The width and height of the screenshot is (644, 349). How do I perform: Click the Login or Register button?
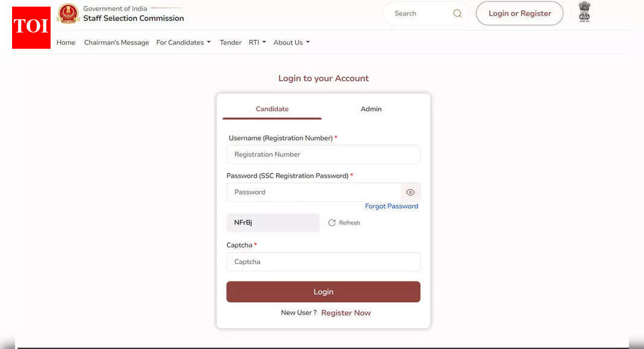click(x=519, y=13)
